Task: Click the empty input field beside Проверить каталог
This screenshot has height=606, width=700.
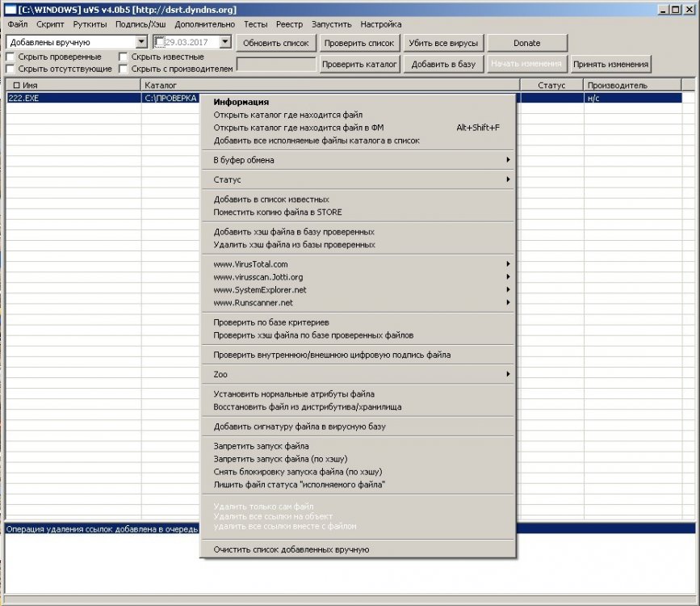Action: (276, 65)
